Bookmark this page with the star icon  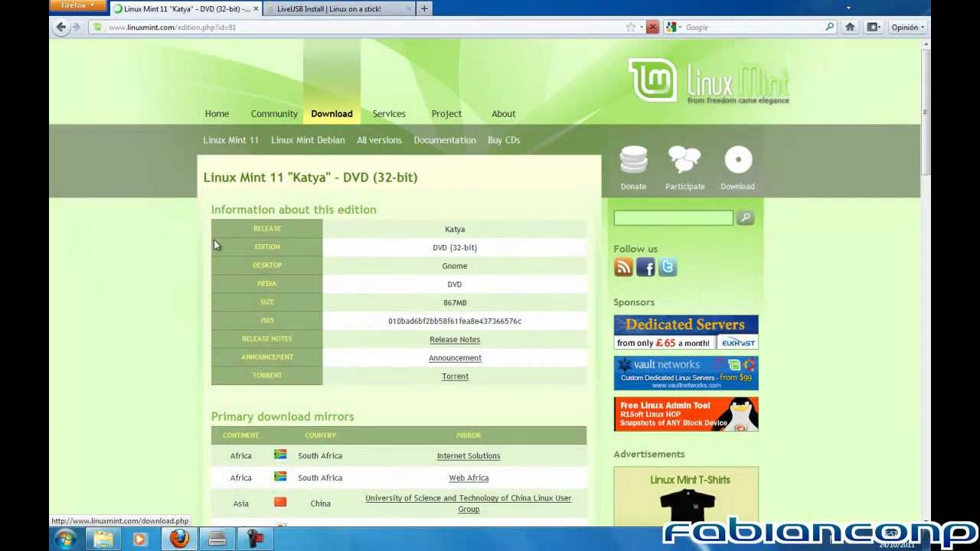click(631, 27)
